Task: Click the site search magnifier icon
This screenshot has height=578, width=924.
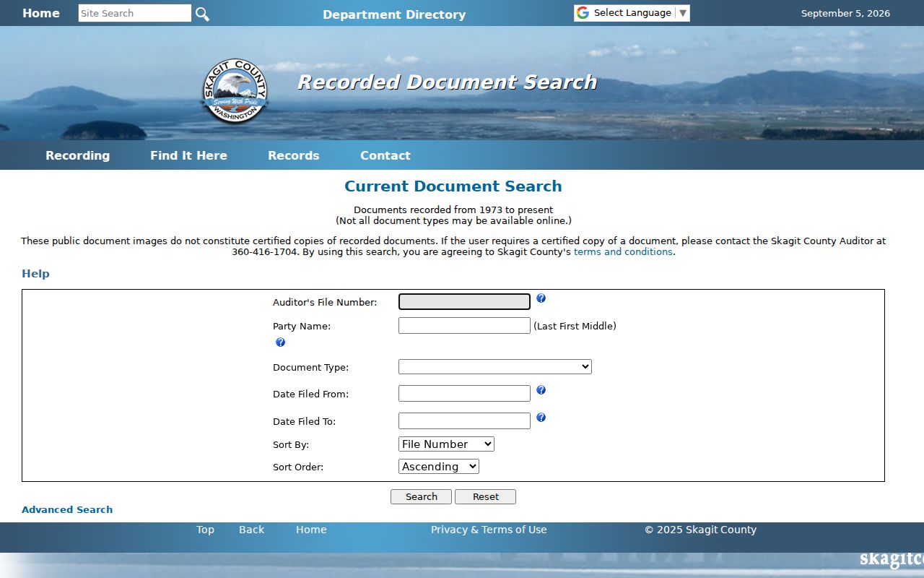Action: click(202, 14)
